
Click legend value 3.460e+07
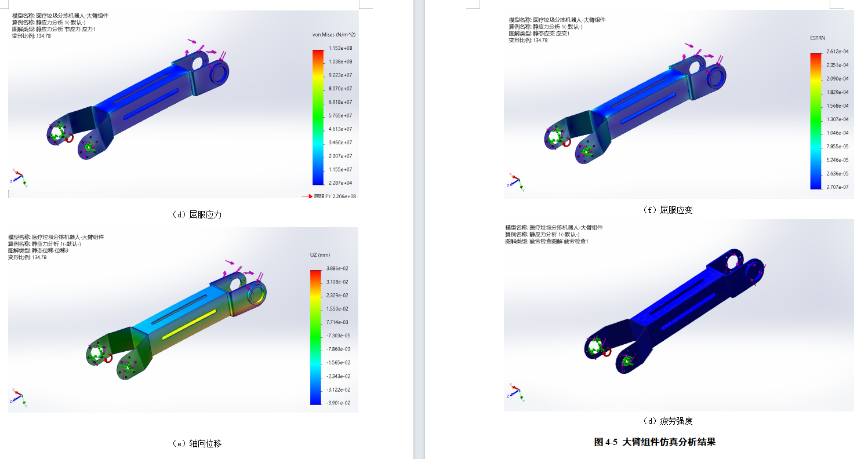click(341, 143)
